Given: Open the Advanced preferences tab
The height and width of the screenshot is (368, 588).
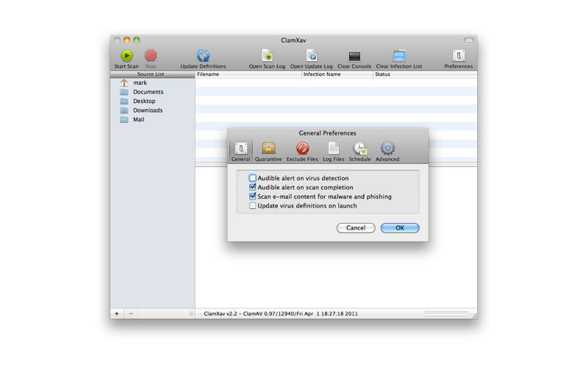Looking at the screenshot, I should pos(387,152).
